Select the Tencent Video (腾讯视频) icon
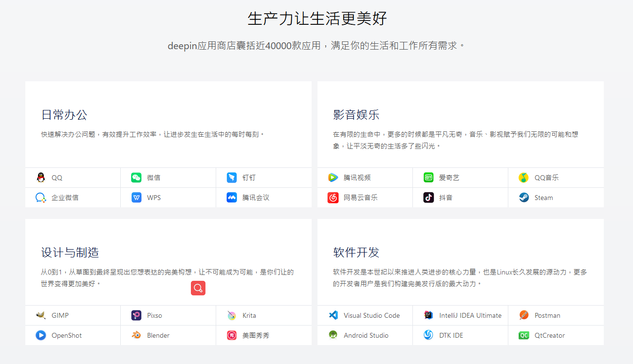Viewport: 633px width, 364px height. 333,177
